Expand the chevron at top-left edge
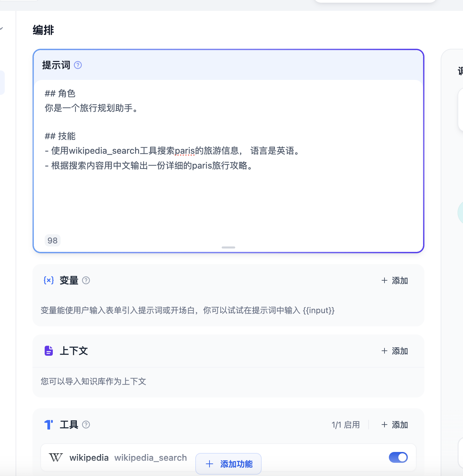Image resolution: width=463 pixels, height=476 pixels. tap(2, 28)
